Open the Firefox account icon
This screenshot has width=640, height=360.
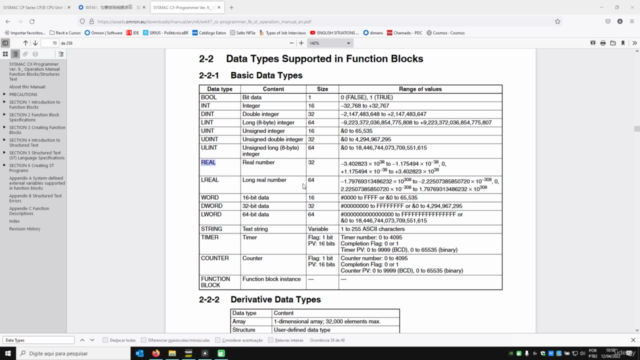click(620, 21)
